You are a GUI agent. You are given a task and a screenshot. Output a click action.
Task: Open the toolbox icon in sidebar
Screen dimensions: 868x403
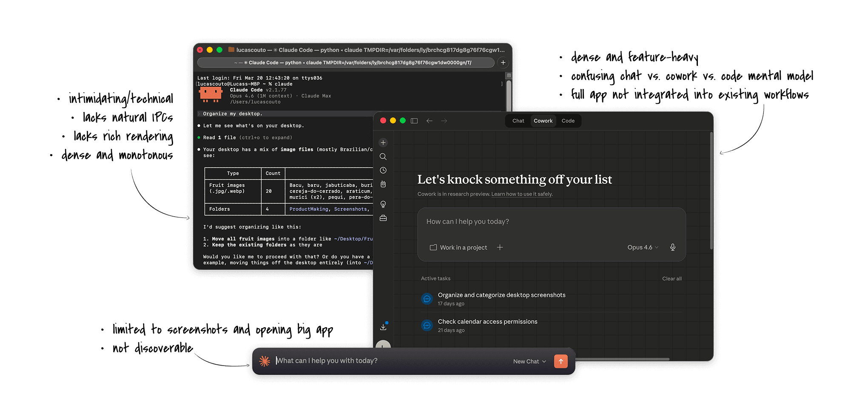(x=383, y=218)
